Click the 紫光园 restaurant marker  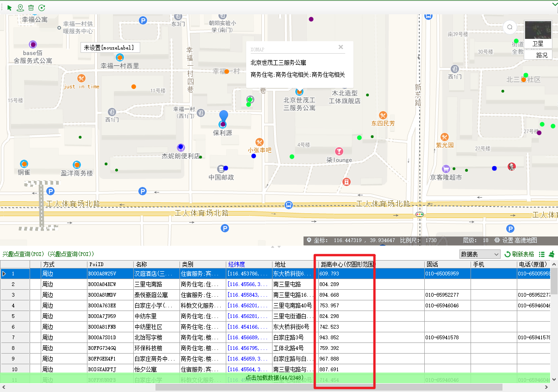tap(445, 137)
